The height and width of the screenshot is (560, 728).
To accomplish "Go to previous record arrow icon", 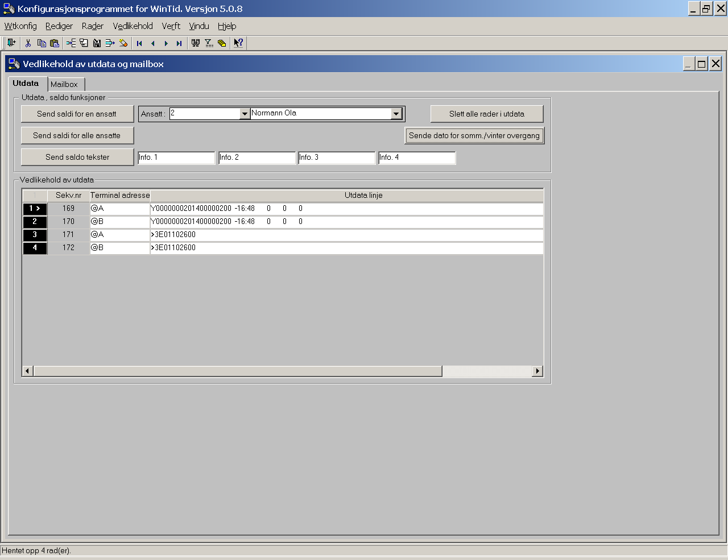I will tap(152, 43).
